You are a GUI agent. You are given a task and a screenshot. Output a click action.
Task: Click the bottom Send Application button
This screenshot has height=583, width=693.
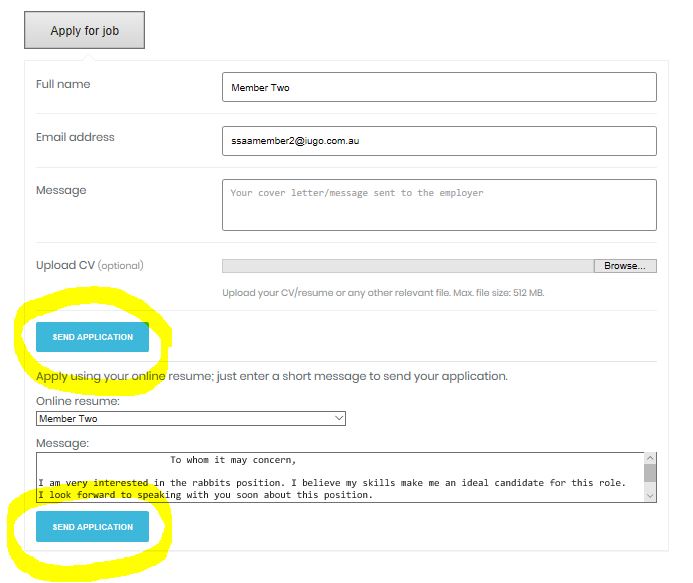point(92,527)
